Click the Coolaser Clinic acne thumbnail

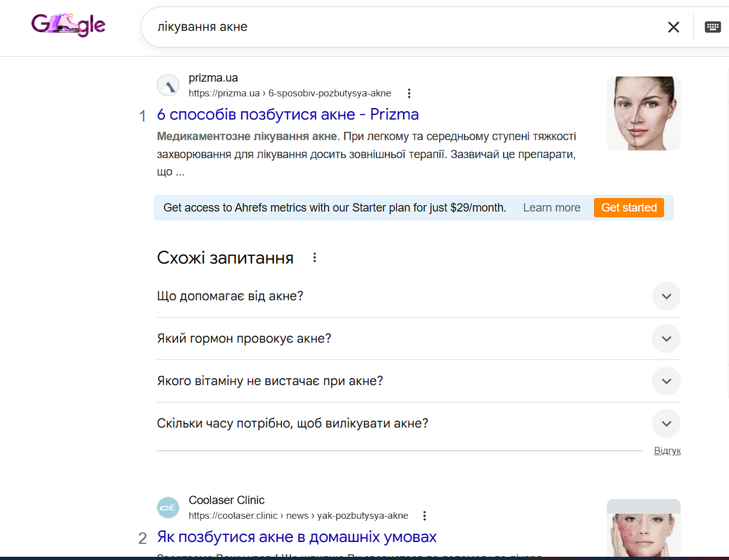click(x=643, y=528)
